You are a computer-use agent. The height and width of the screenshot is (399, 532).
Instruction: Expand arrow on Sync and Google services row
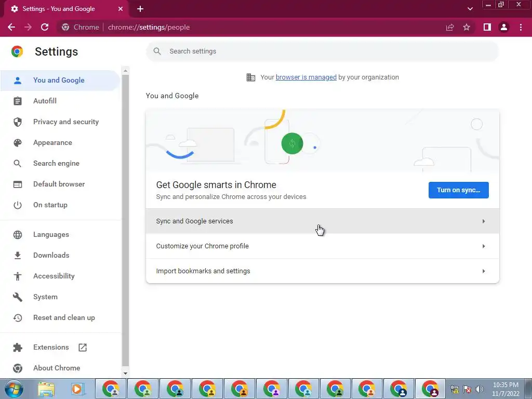[x=484, y=221]
